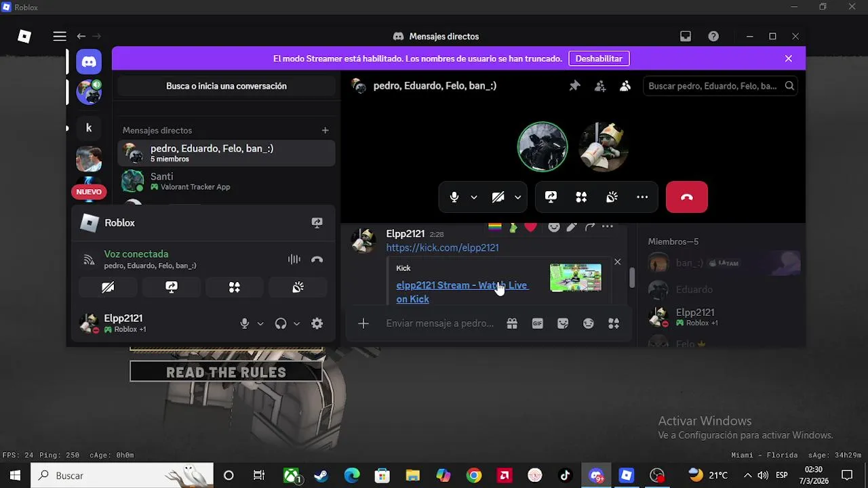Viewport: 868px width, 488px height.
Task: Select server with letter k
Action: [x=89, y=127]
